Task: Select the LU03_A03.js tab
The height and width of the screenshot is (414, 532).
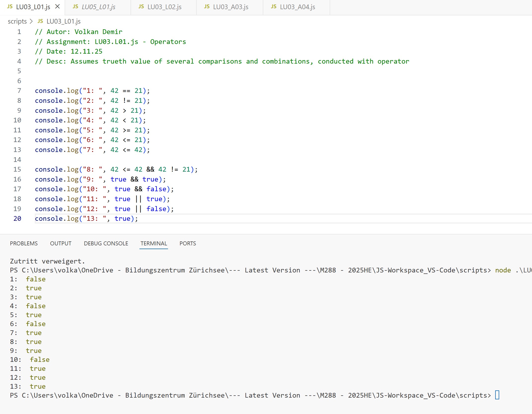Action: [x=230, y=7]
